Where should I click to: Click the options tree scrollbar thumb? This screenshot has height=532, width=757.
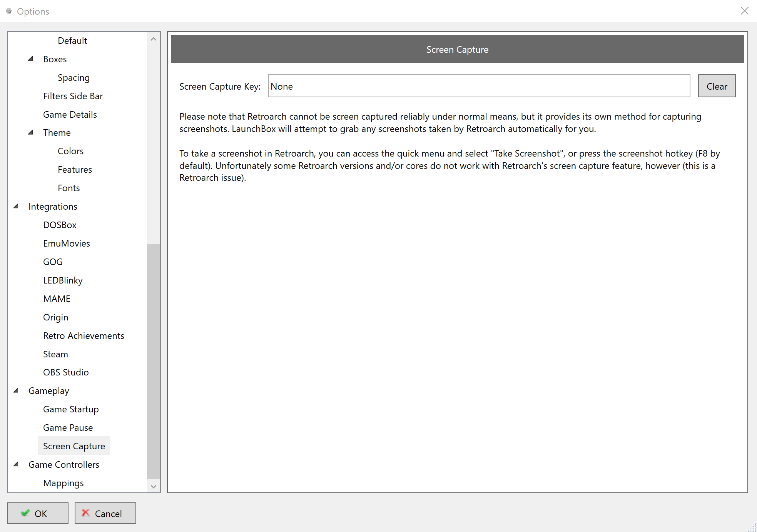[154, 362]
